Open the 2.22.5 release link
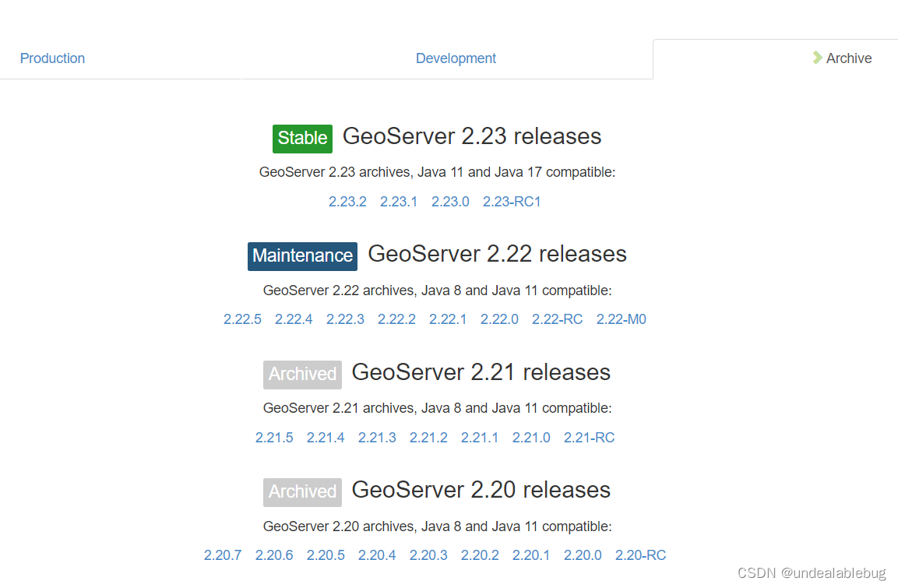Image resolution: width=898 pixels, height=588 pixels. click(x=242, y=319)
